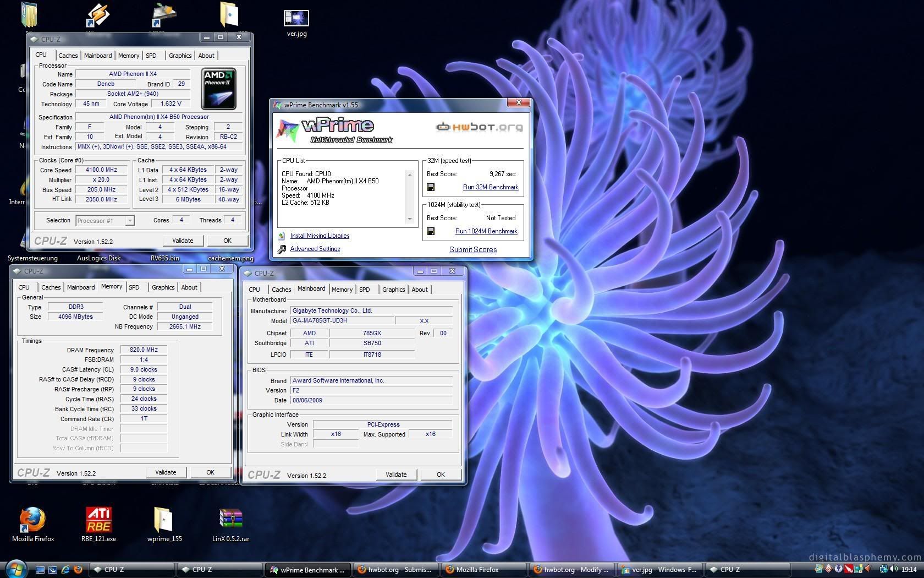The height and width of the screenshot is (578, 924).
Task: Click Install Missing Libraries link
Action: point(320,236)
